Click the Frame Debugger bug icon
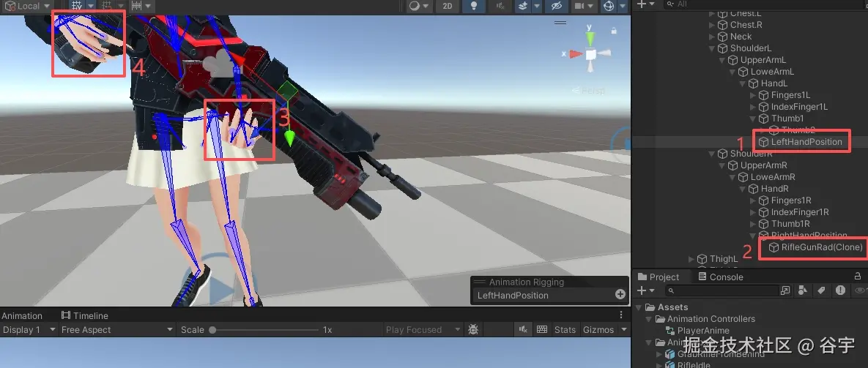 coord(473,329)
